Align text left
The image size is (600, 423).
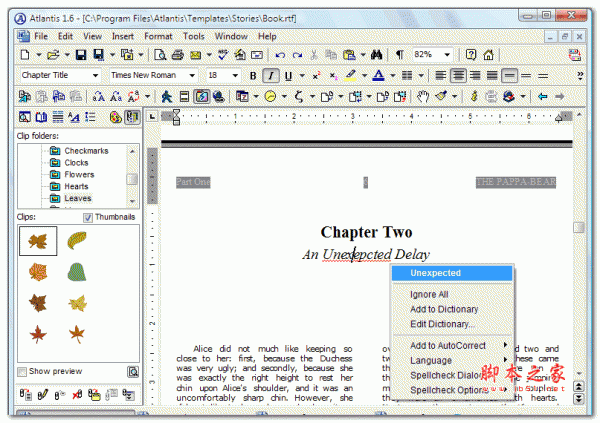coord(441,75)
